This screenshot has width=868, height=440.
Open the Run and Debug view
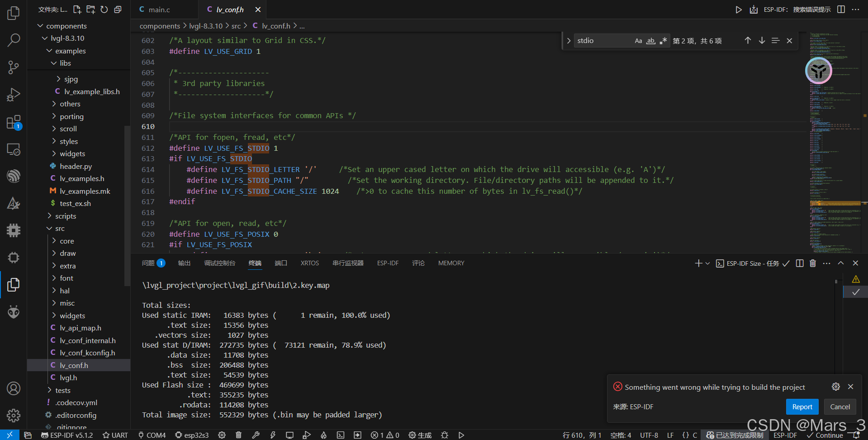14,95
